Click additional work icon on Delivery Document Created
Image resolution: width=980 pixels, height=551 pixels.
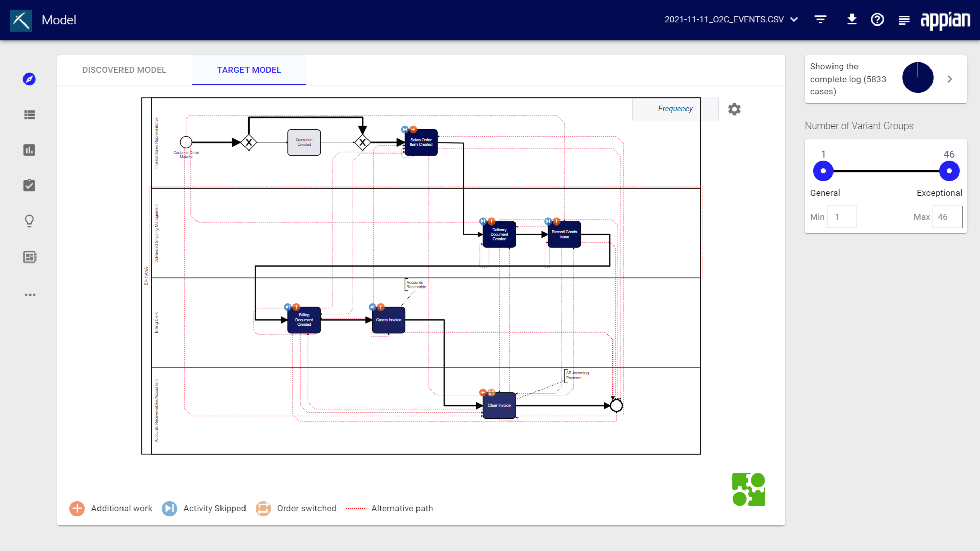[x=492, y=221]
